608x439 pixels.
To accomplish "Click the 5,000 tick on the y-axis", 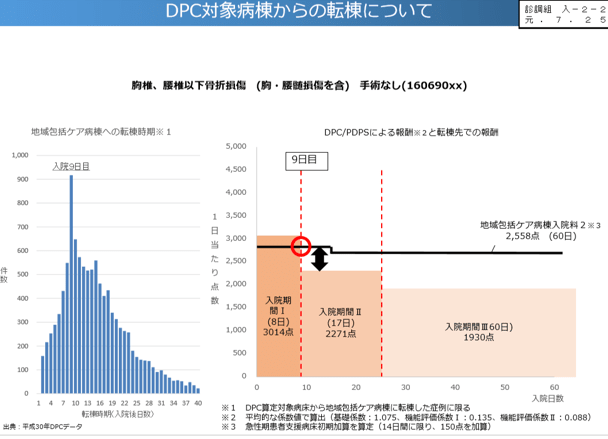I will (235, 146).
